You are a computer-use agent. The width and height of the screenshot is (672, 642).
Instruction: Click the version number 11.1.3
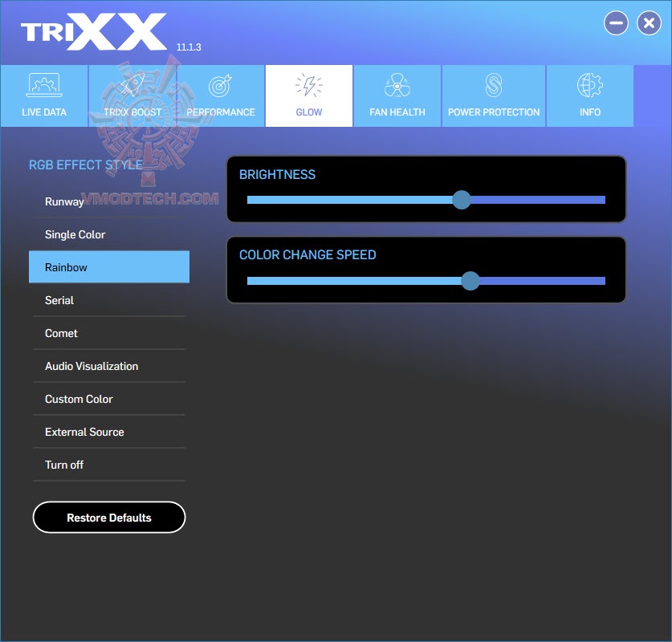click(x=189, y=47)
